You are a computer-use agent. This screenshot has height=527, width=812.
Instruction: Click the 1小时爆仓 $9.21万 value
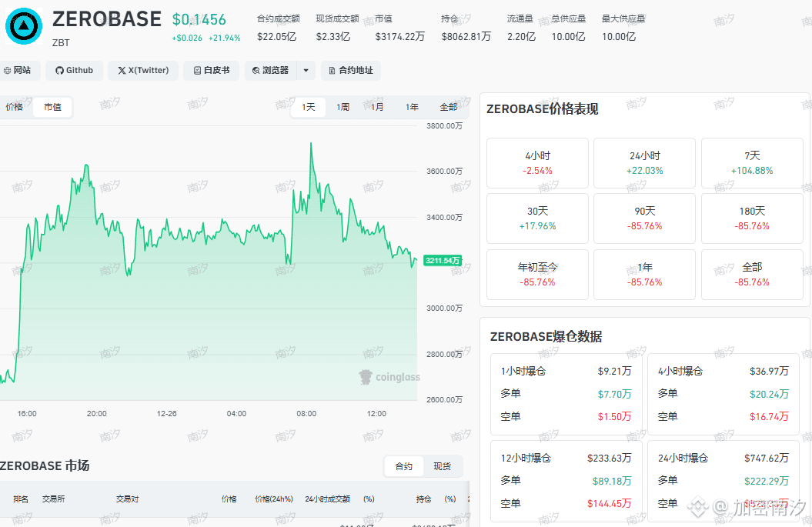615,371
